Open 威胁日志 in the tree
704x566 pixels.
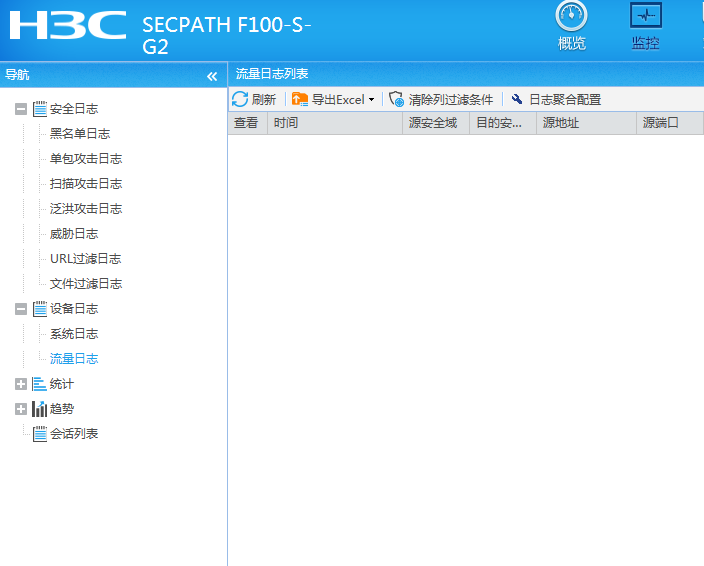coord(74,234)
